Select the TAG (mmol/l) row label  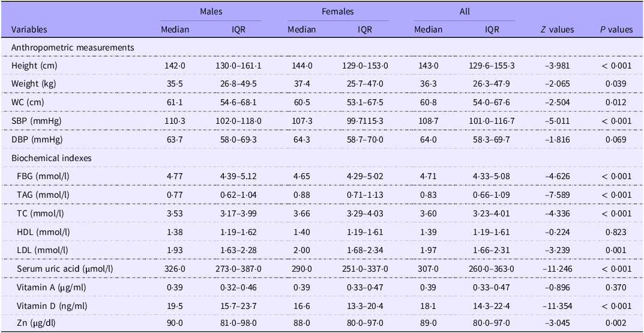point(42,195)
